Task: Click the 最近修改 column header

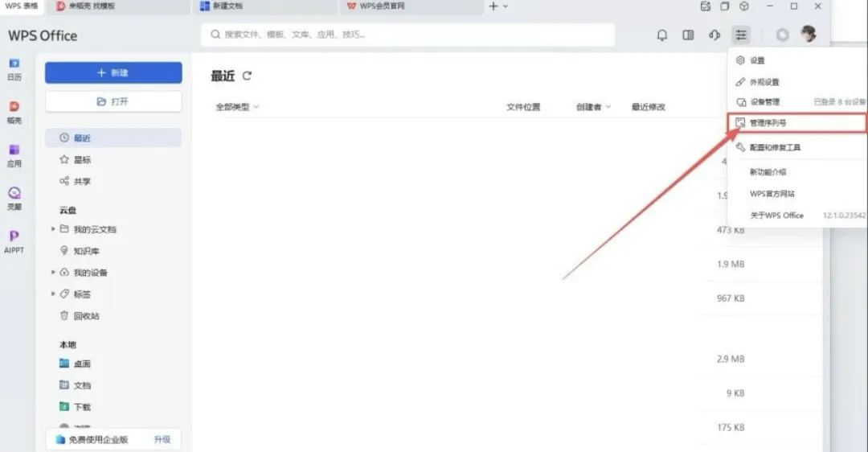Action: [649, 107]
